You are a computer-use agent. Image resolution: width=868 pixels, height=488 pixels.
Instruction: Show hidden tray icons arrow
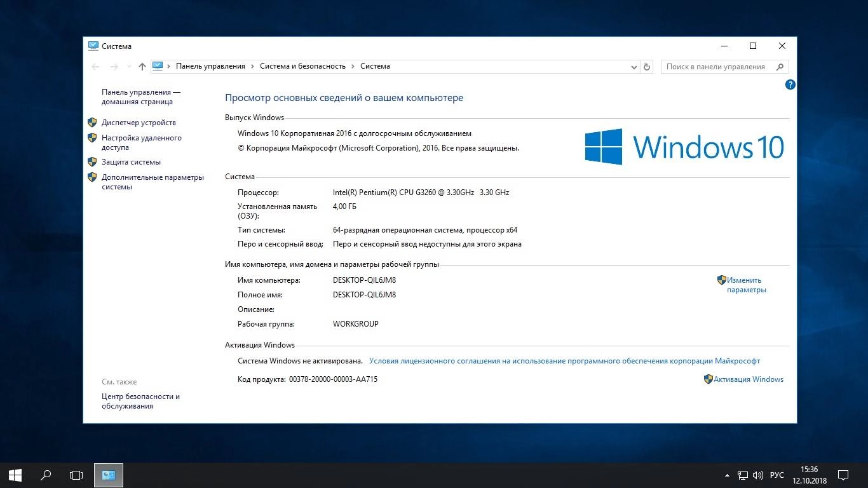[727, 475]
